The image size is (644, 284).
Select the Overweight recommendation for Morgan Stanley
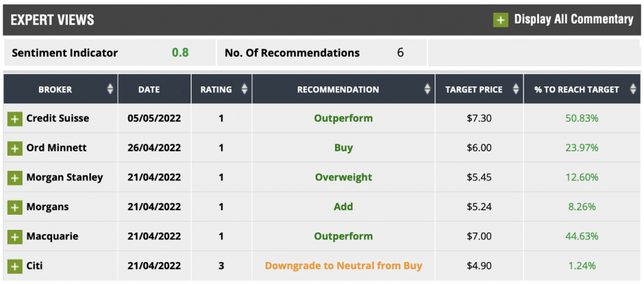(x=343, y=178)
